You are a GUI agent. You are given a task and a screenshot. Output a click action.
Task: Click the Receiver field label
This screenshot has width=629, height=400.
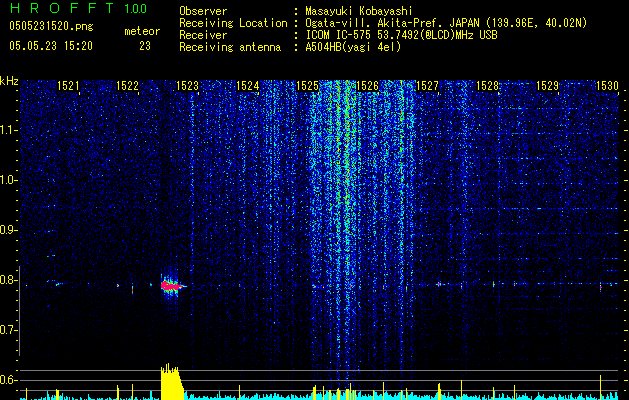coord(203,35)
